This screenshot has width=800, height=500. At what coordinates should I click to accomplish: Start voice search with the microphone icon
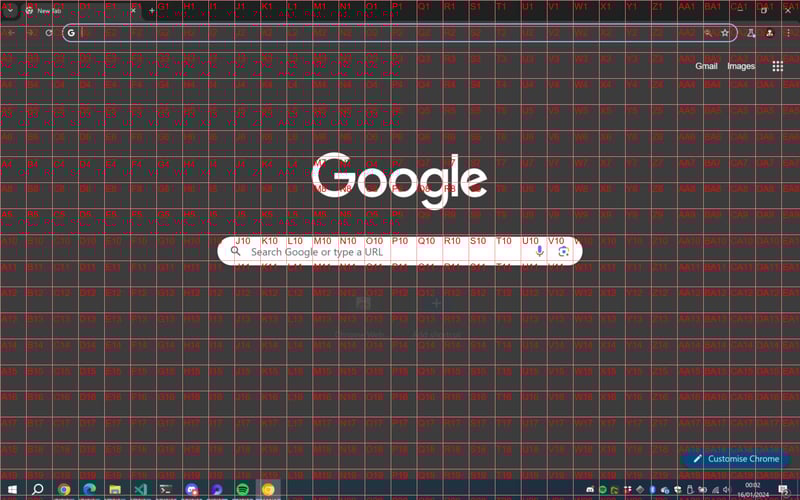[539, 251]
